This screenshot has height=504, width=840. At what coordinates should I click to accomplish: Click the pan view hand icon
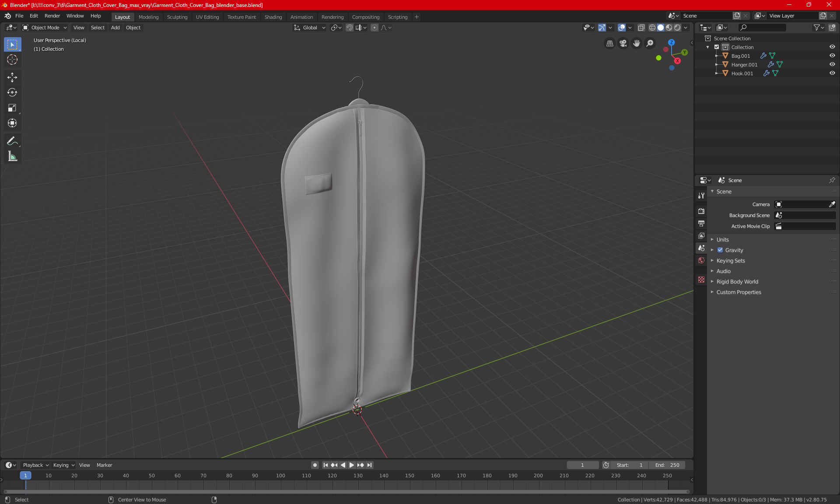coord(637,43)
